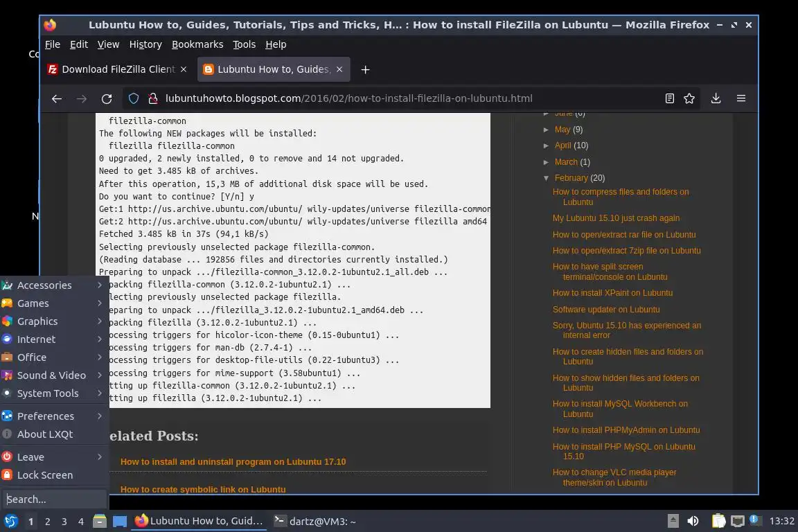The height and width of the screenshot is (532, 798).
Task: Open a new tab
Action: (366, 70)
